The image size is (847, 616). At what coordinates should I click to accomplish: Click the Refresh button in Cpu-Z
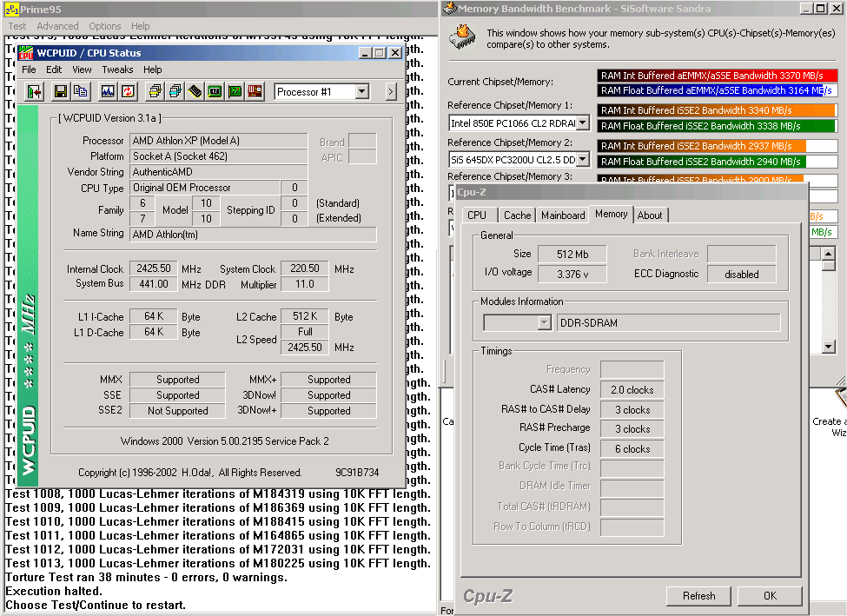(698, 596)
